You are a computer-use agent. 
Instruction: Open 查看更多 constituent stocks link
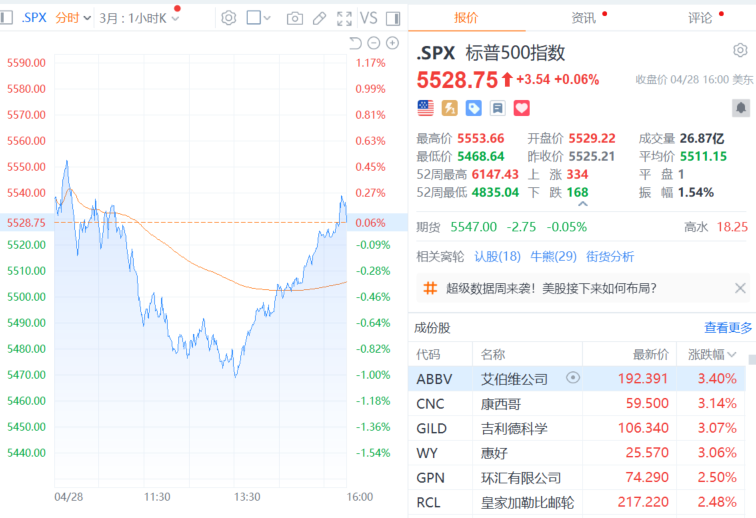[x=727, y=327]
